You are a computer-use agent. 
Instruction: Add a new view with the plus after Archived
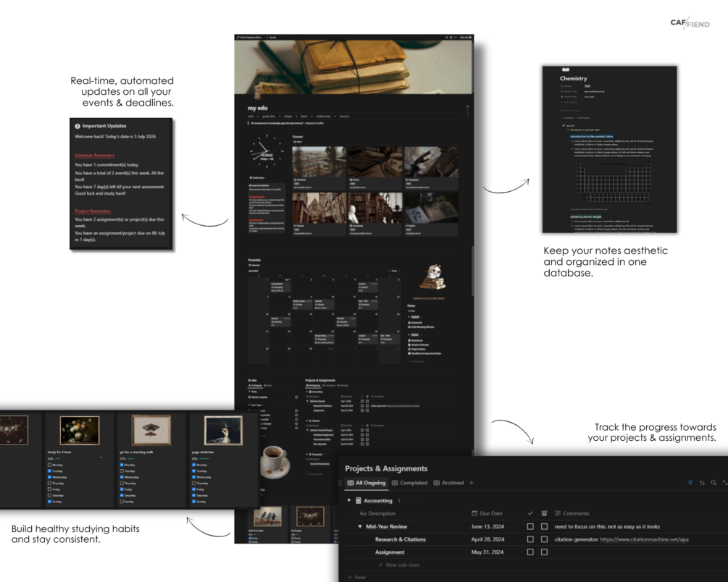pyautogui.click(x=472, y=483)
